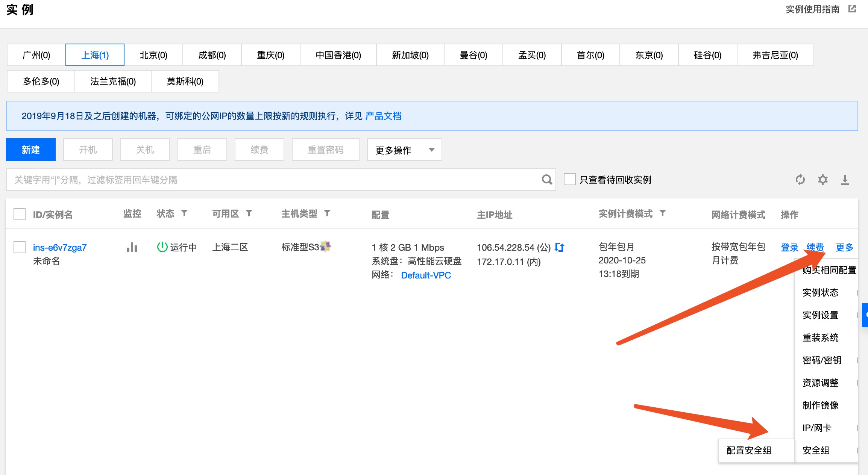
Task: Click the download list icon
Action: [x=845, y=180]
